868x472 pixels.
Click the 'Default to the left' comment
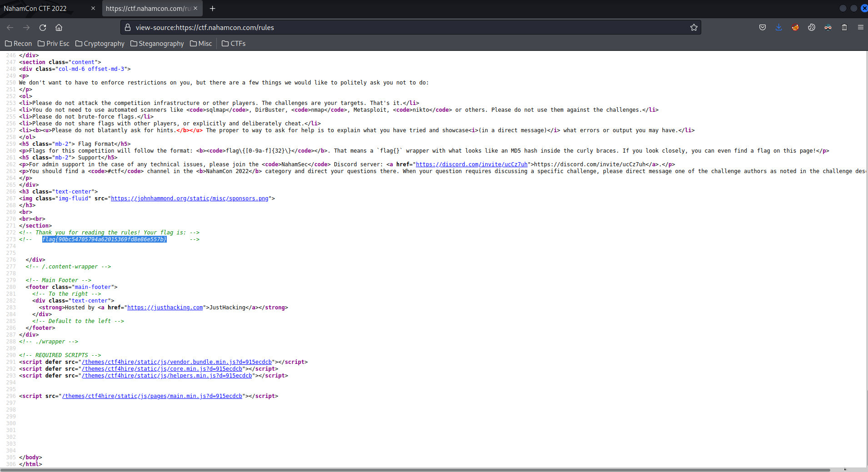tap(78, 321)
